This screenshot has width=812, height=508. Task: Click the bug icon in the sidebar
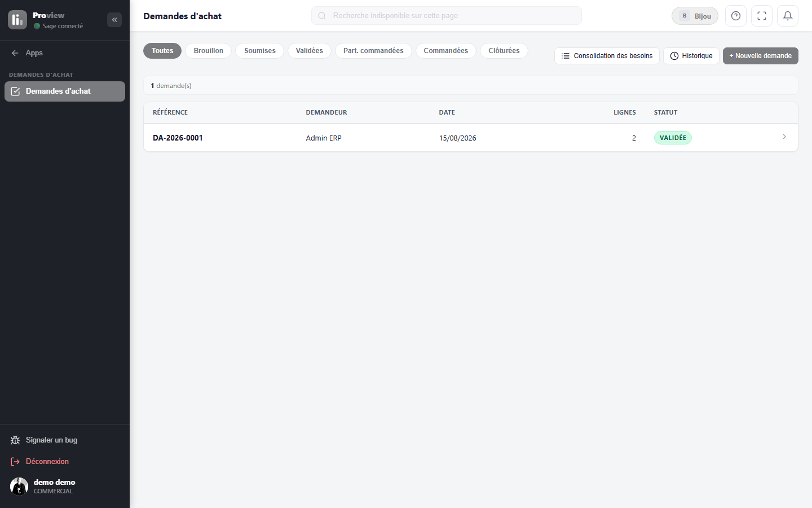(x=15, y=440)
